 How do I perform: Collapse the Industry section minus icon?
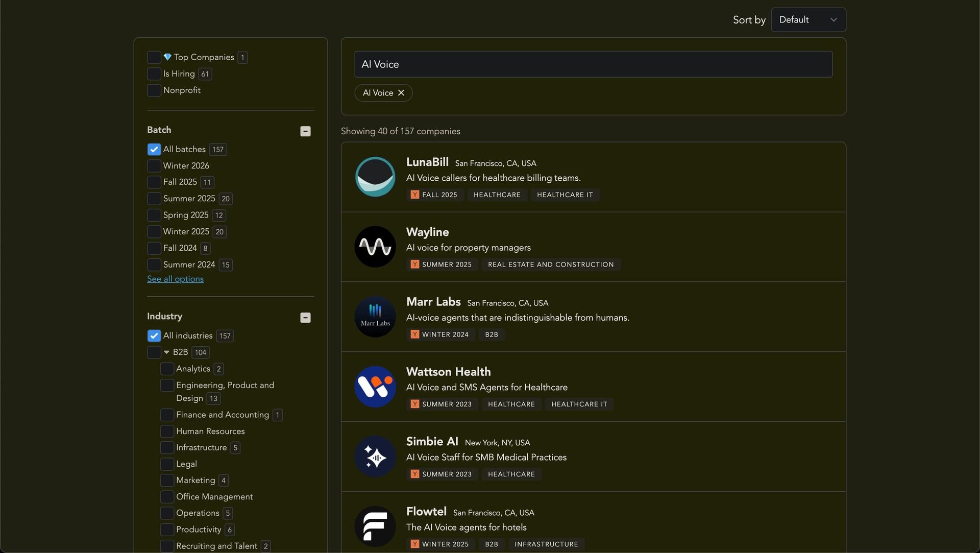click(x=305, y=318)
